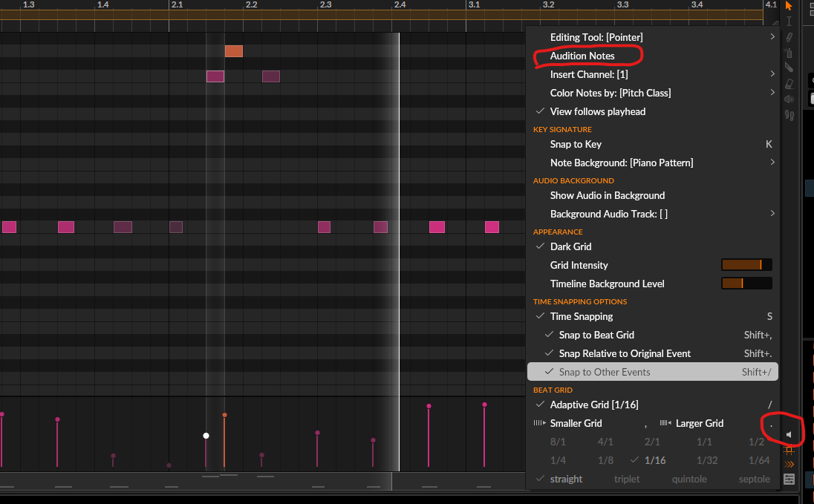Screen dimensions: 814x504
Task: Set beat grid to 1/2
Action: tap(756, 442)
